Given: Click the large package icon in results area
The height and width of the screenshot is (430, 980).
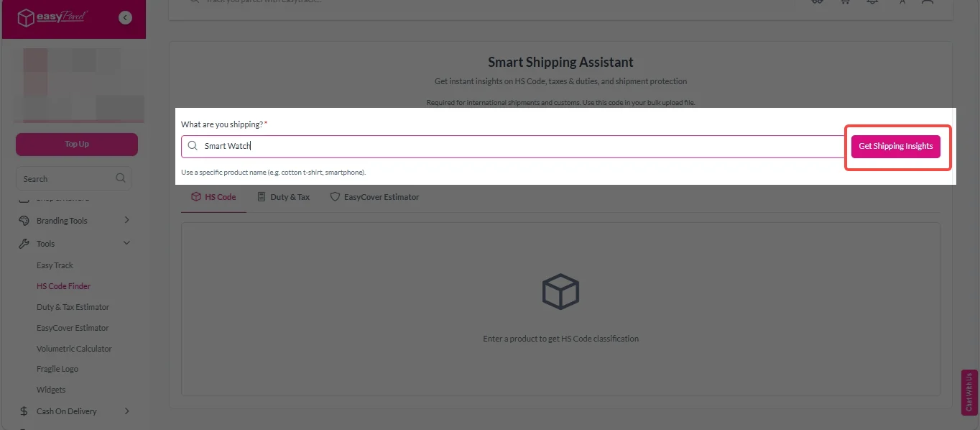Looking at the screenshot, I should click(560, 291).
